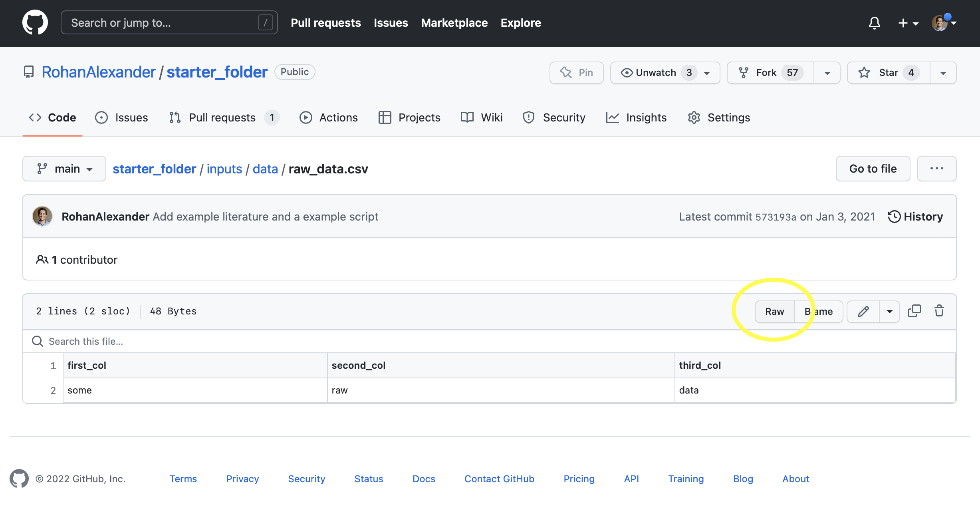This screenshot has width=980, height=505.
Task: View the Raw file
Action: [x=774, y=311]
